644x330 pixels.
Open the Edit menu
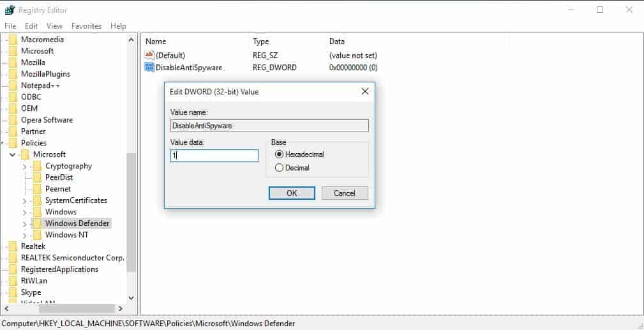click(x=31, y=26)
